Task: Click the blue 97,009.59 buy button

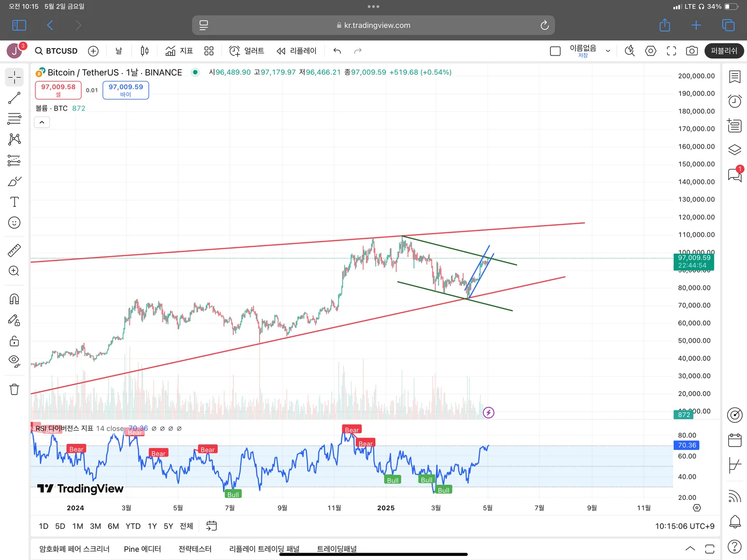Action: coord(126,90)
